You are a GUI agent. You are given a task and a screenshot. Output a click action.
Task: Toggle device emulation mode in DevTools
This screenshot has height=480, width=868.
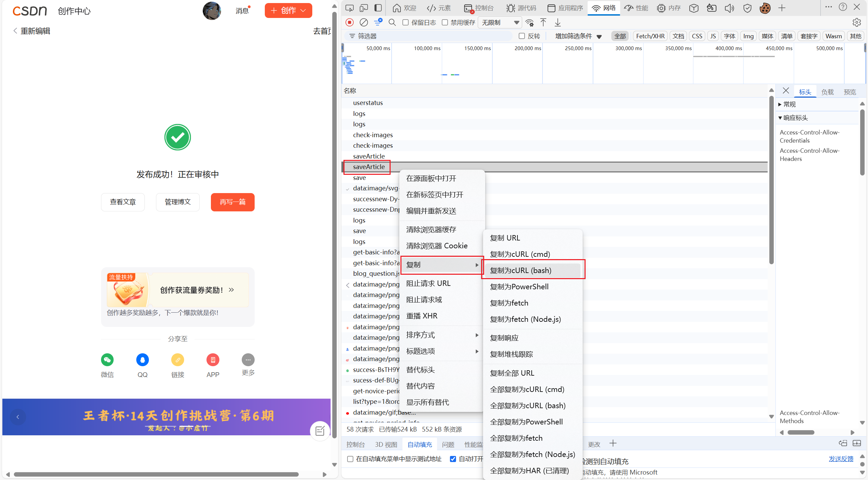pyautogui.click(x=363, y=8)
